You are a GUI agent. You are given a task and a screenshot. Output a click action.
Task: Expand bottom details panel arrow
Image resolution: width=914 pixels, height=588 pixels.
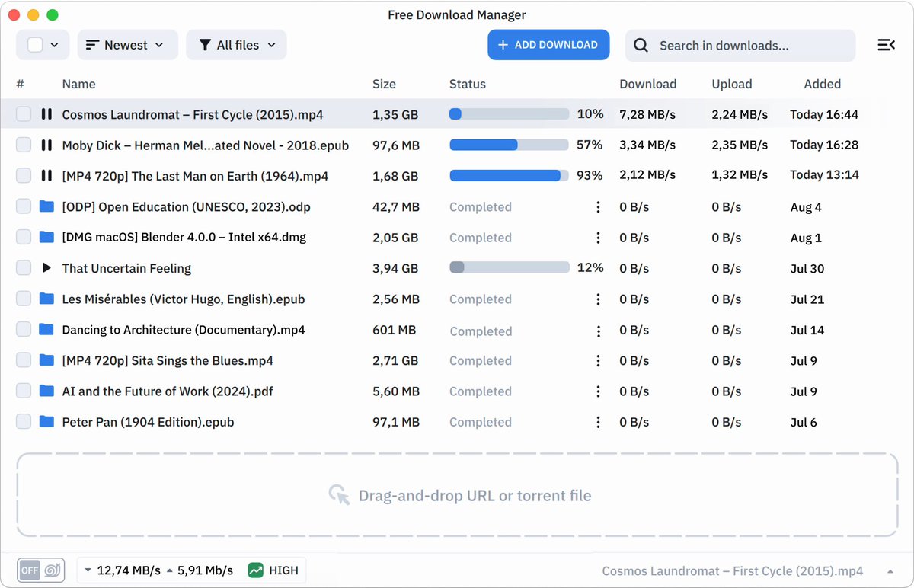(890, 571)
